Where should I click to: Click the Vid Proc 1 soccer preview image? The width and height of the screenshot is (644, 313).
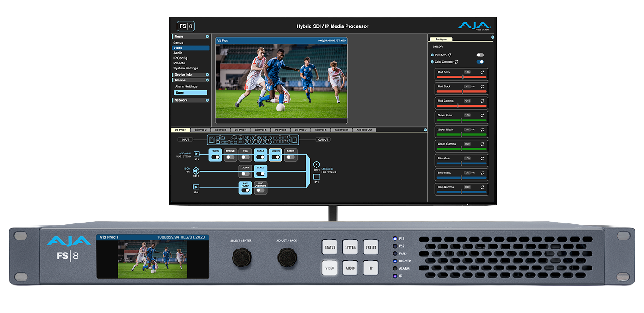(281, 81)
